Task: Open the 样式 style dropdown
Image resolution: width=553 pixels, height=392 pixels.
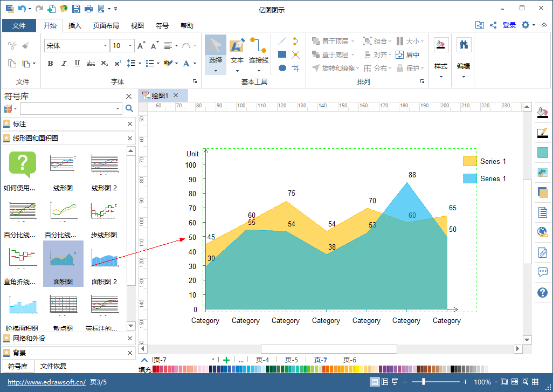Action: (x=441, y=58)
